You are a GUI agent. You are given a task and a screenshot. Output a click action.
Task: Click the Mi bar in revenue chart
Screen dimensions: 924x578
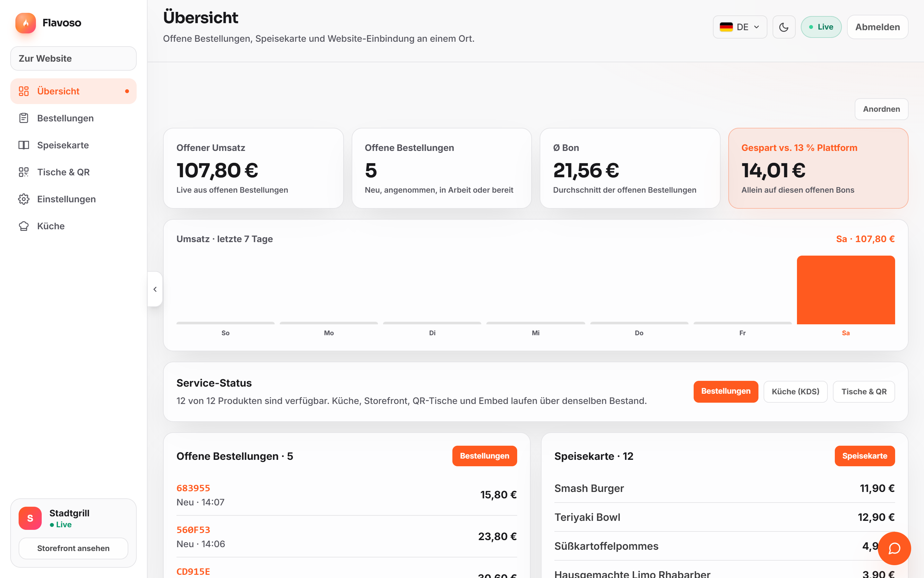[536, 323]
